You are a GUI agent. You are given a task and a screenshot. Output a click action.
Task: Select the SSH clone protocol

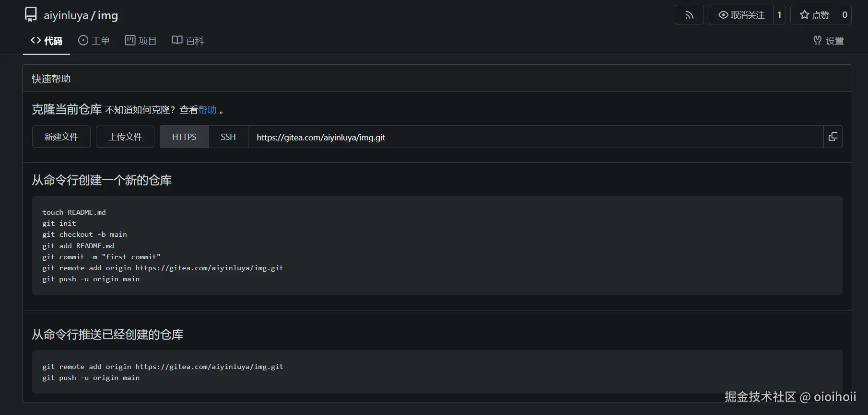point(228,137)
